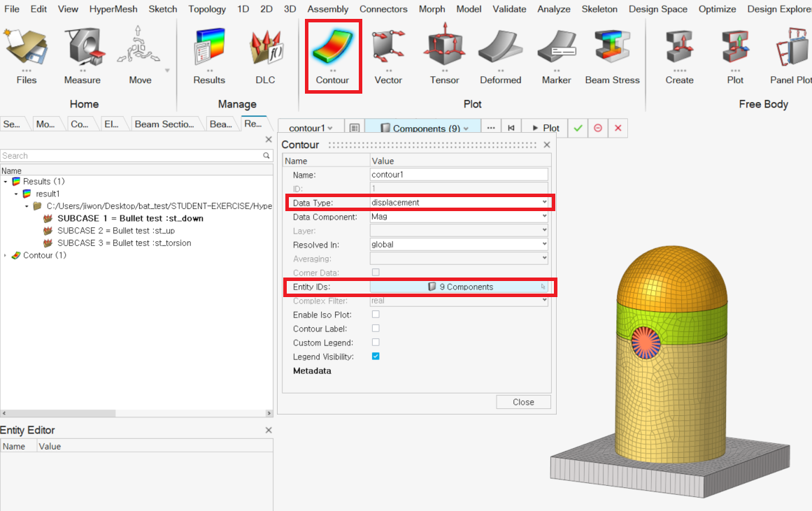Open the File menu
Screen dimensions: 812x511
(11, 9)
